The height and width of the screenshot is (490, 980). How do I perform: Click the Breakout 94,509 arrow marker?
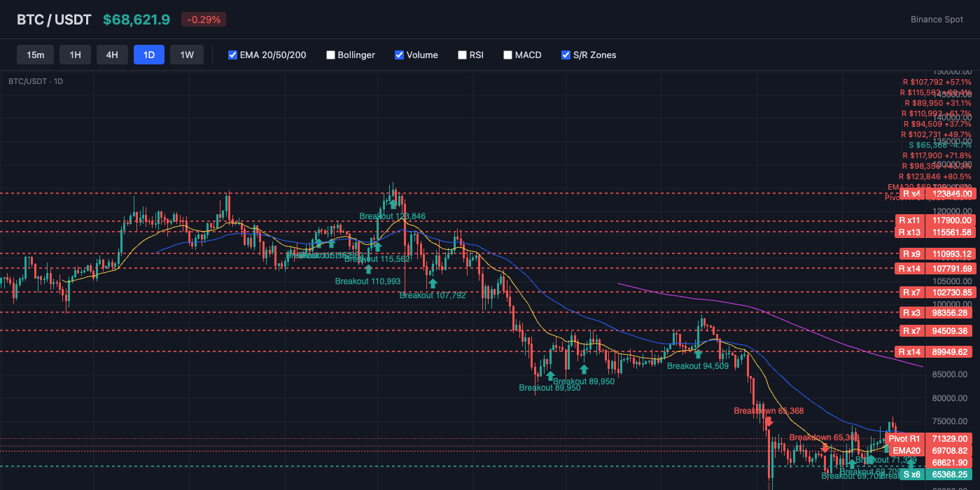698,356
